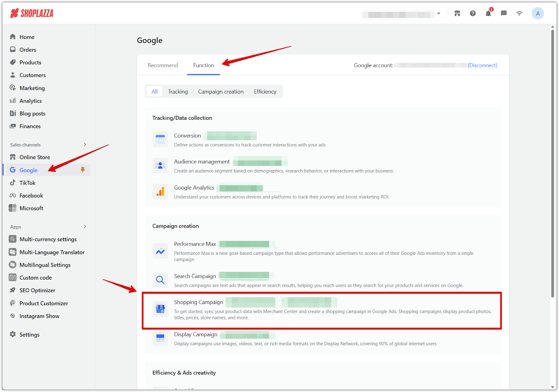The height and width of the screenshot is (392, 559).
Task: Open the Search Campaign title
Action: tap(195, 276)
